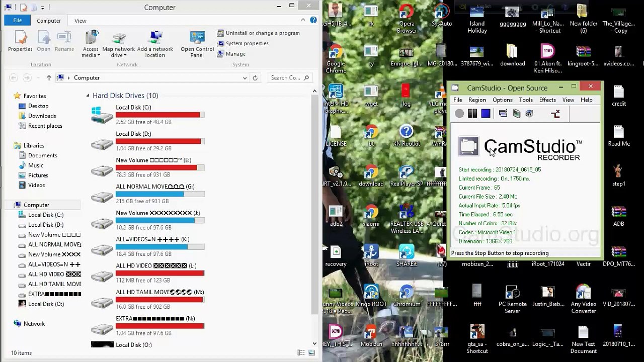Image resolution: width=644 pixels, height=362 pixels.
Task: Expand the Access media dropdown
Action: (91, 52)
